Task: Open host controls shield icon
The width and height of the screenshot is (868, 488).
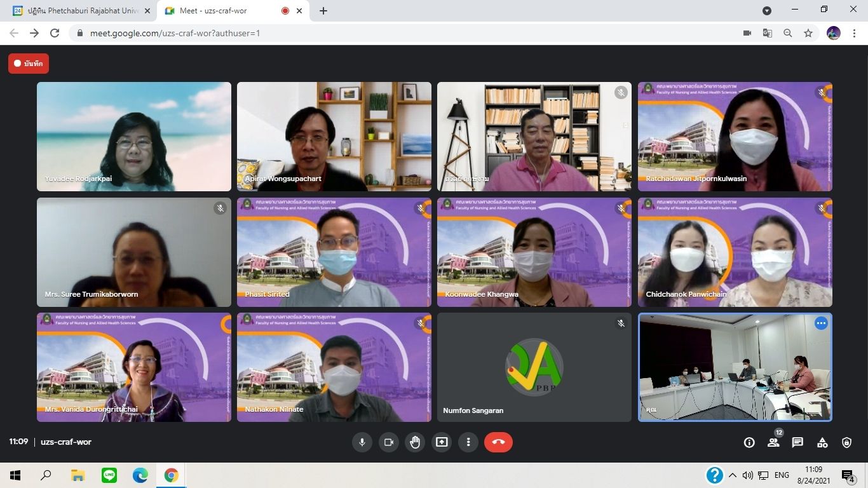Action: tap(846, 443)
